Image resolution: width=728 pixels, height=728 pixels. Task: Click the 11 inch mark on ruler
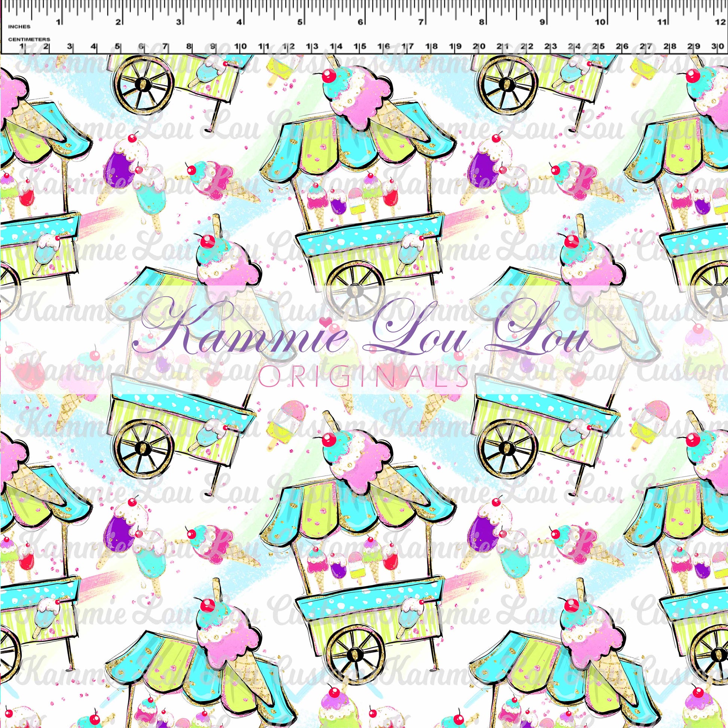click(x=662, y=22)
